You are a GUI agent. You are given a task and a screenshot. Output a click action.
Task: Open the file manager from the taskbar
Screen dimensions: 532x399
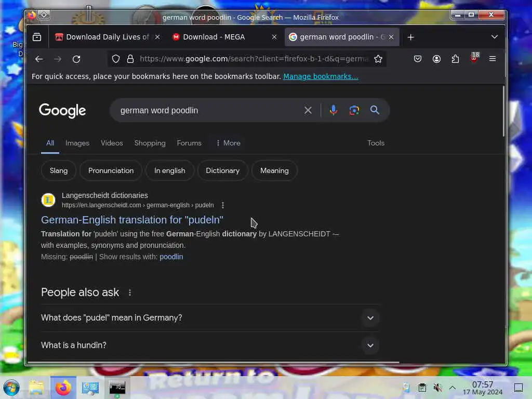pos(36,388)
